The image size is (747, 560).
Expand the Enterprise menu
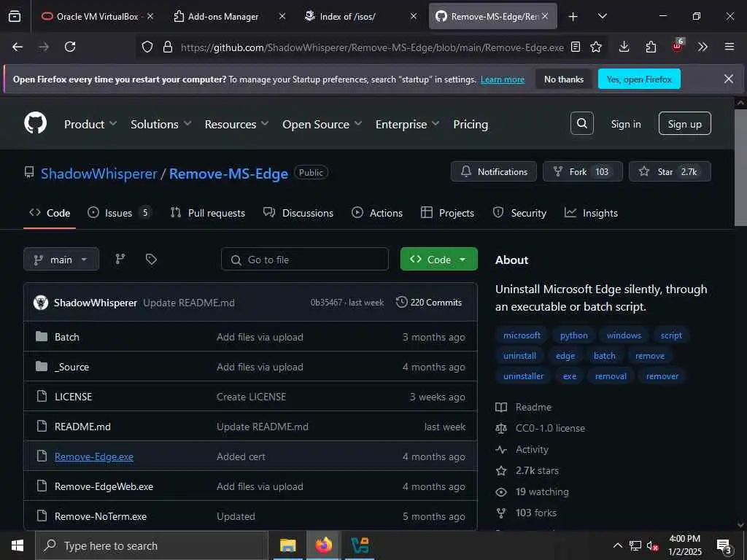[407, 124]
